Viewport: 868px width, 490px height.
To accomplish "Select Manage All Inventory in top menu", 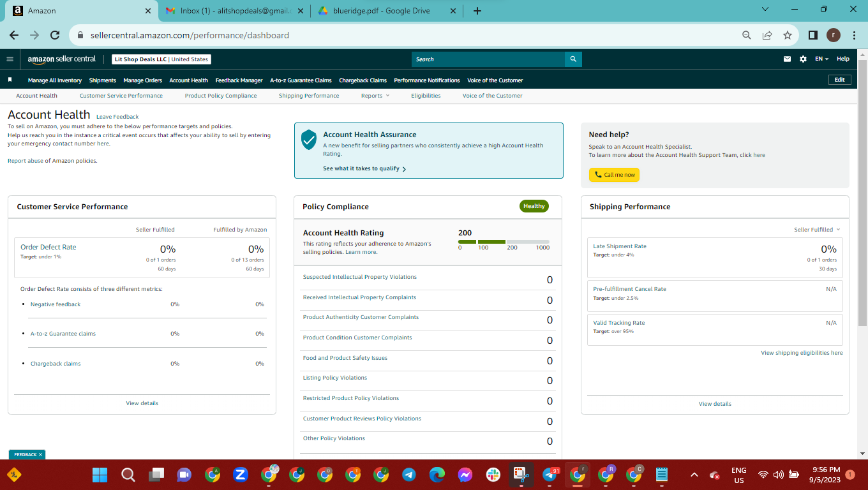I will pyautogui.click(x=55, y=80).
